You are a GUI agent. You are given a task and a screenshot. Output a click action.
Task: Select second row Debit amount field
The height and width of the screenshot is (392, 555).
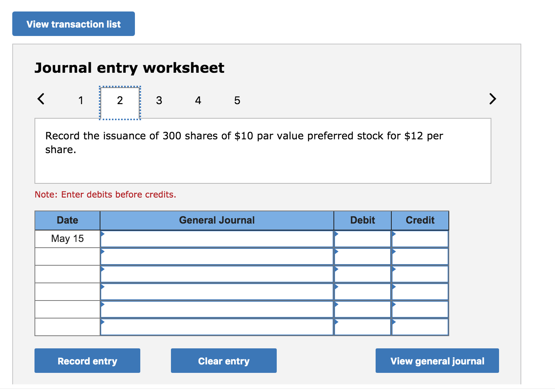click(x=363, y=256)
